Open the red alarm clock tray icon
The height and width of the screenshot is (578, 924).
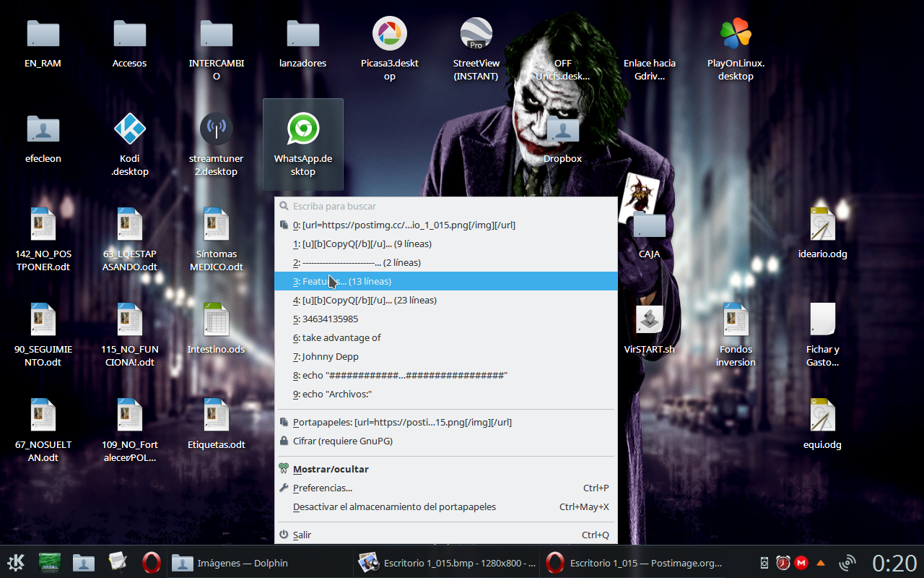coord(783,563)
